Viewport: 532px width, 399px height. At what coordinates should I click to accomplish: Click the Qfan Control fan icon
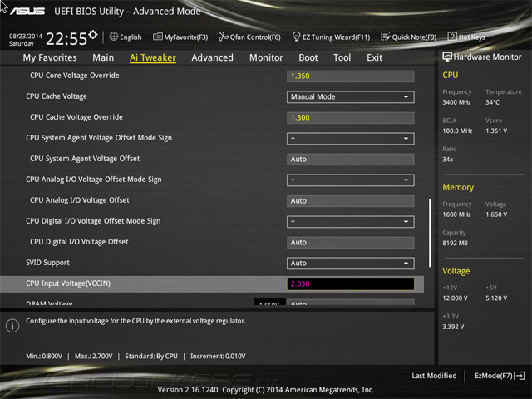point(224,37)
